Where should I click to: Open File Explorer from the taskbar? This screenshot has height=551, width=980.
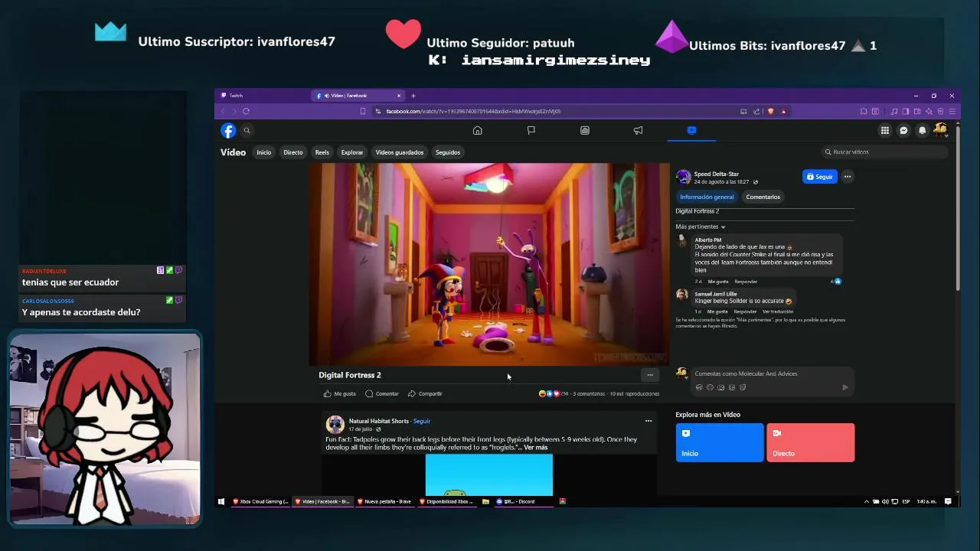coord(485,501)
